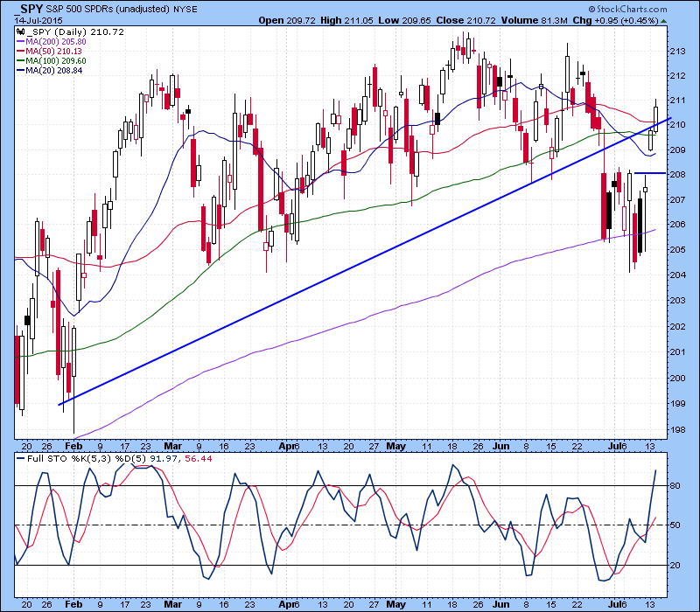This screenshot has width=700, height=612.
Task: Click the 198 price axis label
Action: click(677, 430)
